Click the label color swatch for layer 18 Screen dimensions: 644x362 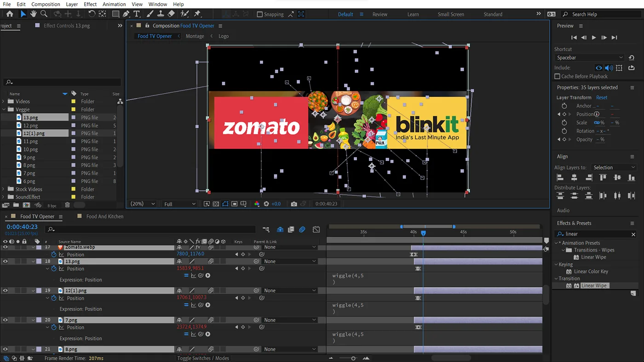(39, 261)
